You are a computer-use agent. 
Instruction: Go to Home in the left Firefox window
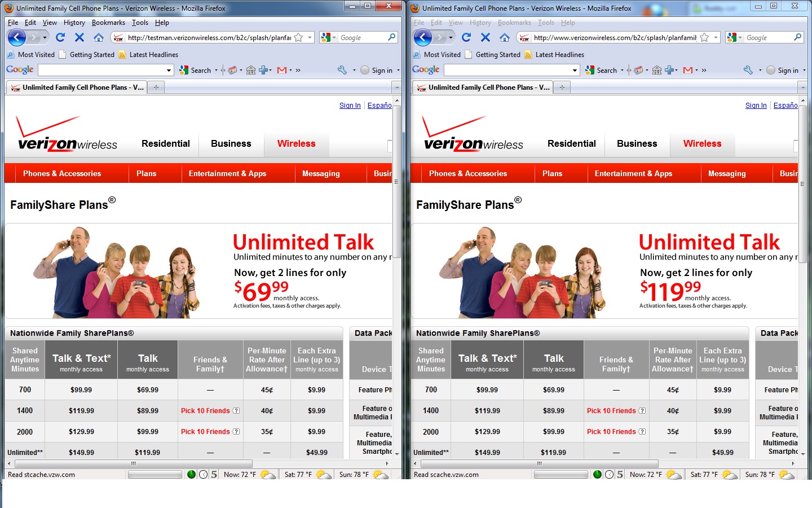coord(98,37)
